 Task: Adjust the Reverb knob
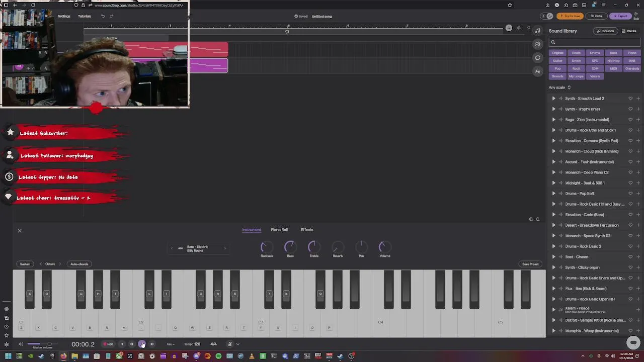tap(338, 247)
